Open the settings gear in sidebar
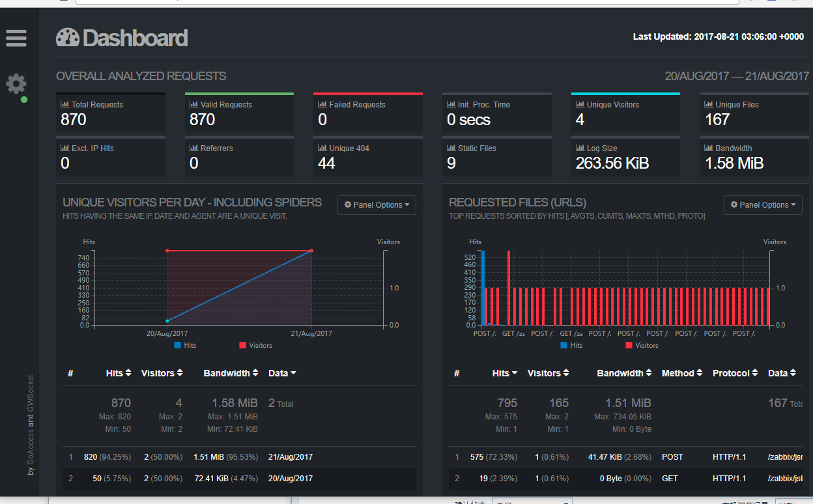The height and width of the screenshot is (504, 813). pos(16,83)
